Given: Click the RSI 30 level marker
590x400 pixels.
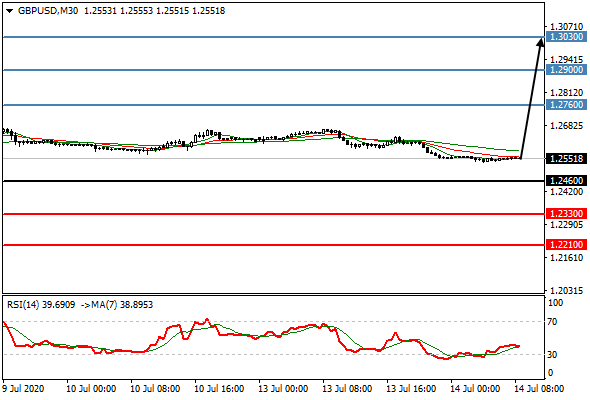Looking at the screenshot, I should pyautogui.click(x=552, y=354).
